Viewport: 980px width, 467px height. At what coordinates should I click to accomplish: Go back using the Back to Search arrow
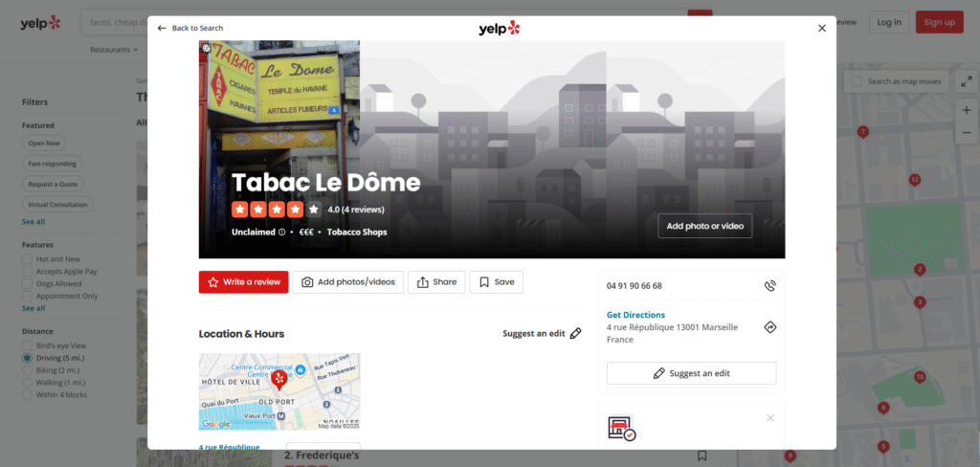pos(189,28)
